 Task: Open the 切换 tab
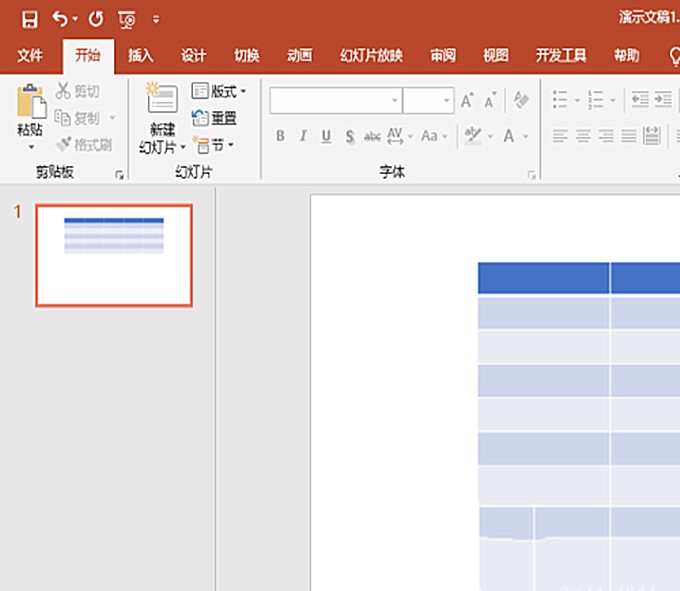coord(247,56)
